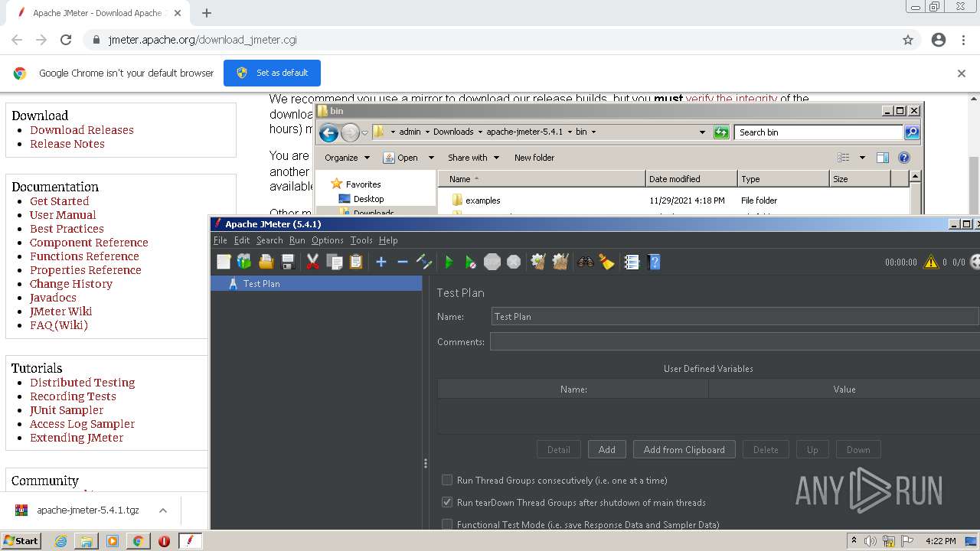Image resolution: width=980 pixels, height=551 pixels.
Task: Click the yellow warning log viewer icon
Action: pyautogui.click(x=931, y=262)
